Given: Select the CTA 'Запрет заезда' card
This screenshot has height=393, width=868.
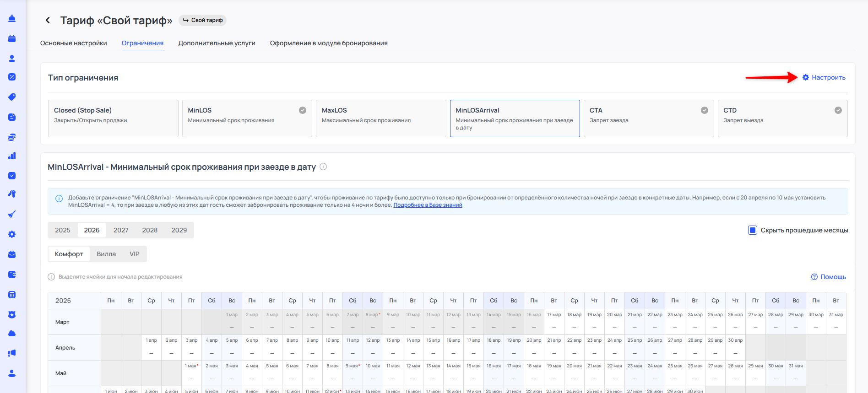Looking at the screenshot, I should click(x=648, y=118).
